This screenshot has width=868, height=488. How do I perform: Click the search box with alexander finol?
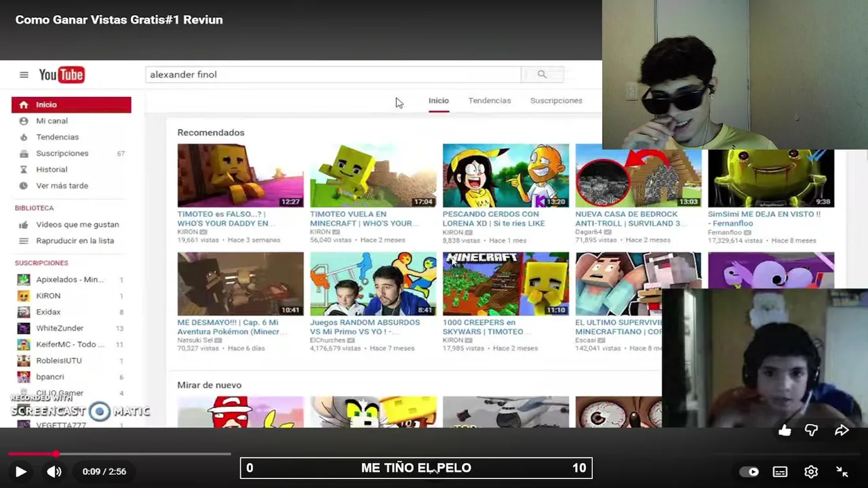[x=333, y=75]
